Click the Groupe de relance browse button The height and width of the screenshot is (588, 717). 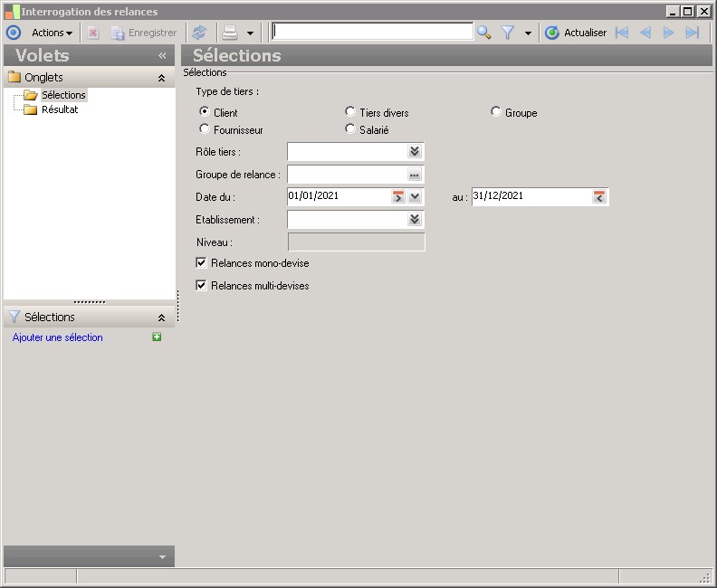(414, 175)
